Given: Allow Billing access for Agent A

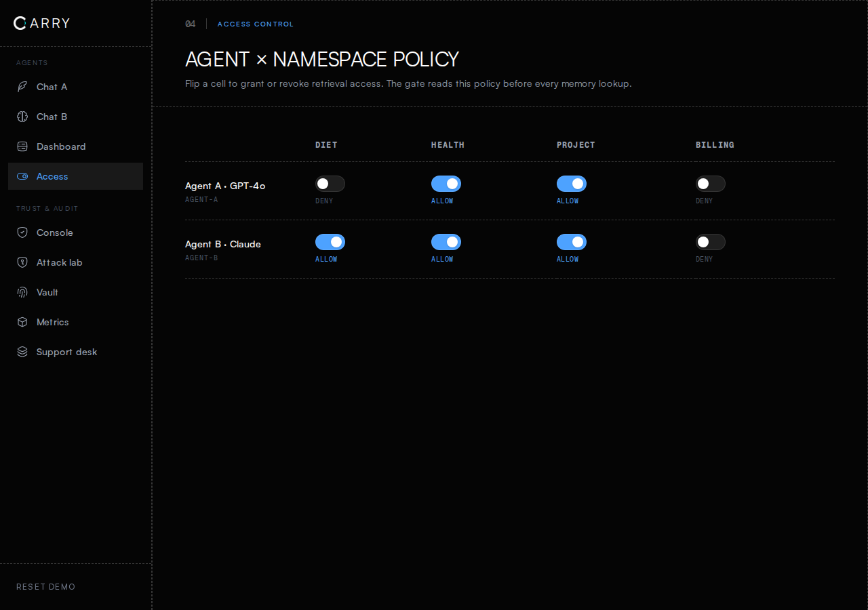Looking at the screenshot, I should coord(711,184).
